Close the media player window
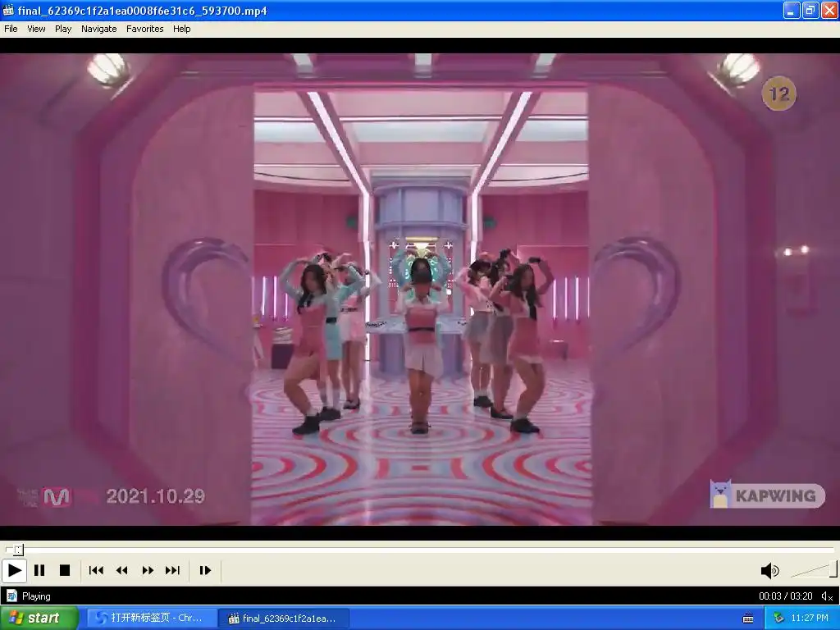 pos(829,10)
